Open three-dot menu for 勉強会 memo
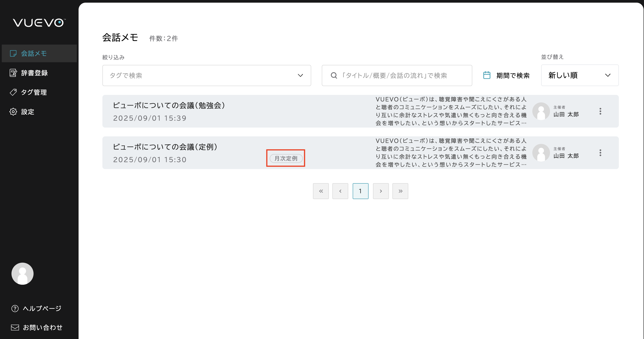Viewport: 644px width, 339px height. point(600,111)
